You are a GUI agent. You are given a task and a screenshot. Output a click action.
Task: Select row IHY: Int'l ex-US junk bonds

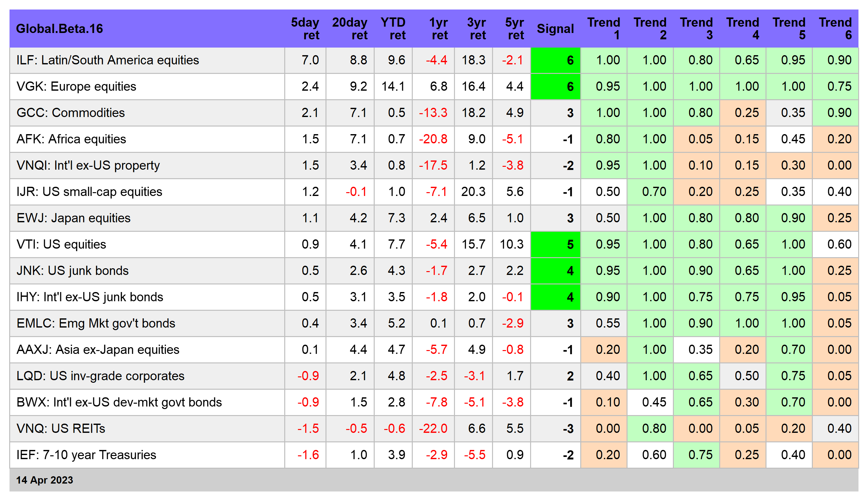click(434, 297)
